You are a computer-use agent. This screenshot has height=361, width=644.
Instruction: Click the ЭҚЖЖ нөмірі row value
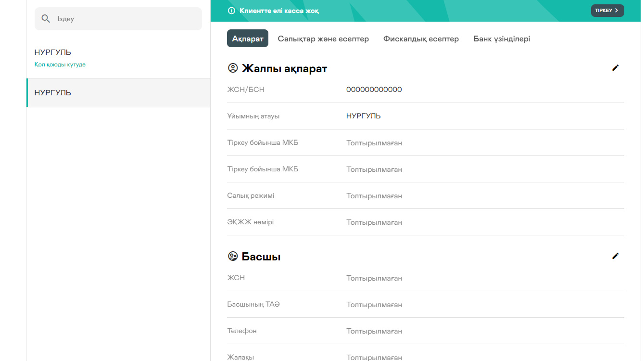pyautogui.click(x=374, y=222)
